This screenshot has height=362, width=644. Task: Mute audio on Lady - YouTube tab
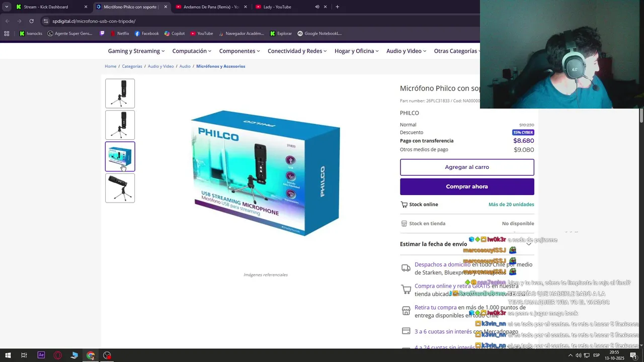coord(317,7)
